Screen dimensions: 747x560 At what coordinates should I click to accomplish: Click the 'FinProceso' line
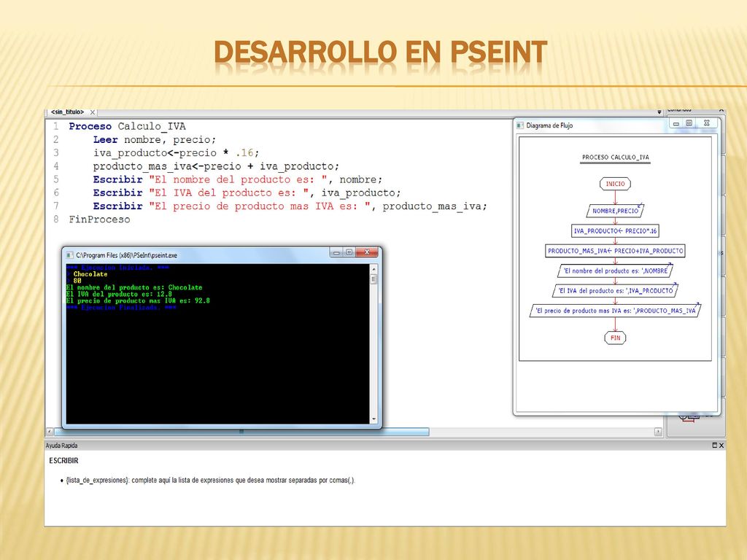click(x=99, y=219)
